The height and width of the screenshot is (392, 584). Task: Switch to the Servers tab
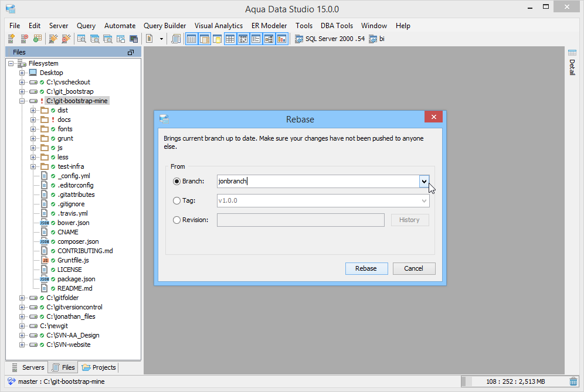(28, 367)
